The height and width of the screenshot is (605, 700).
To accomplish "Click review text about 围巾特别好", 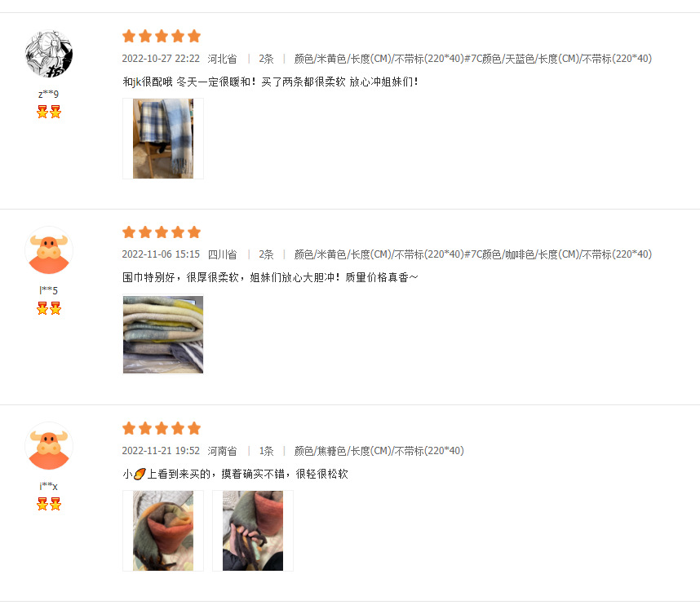I will pyautogui.click(x=270, y=277).
